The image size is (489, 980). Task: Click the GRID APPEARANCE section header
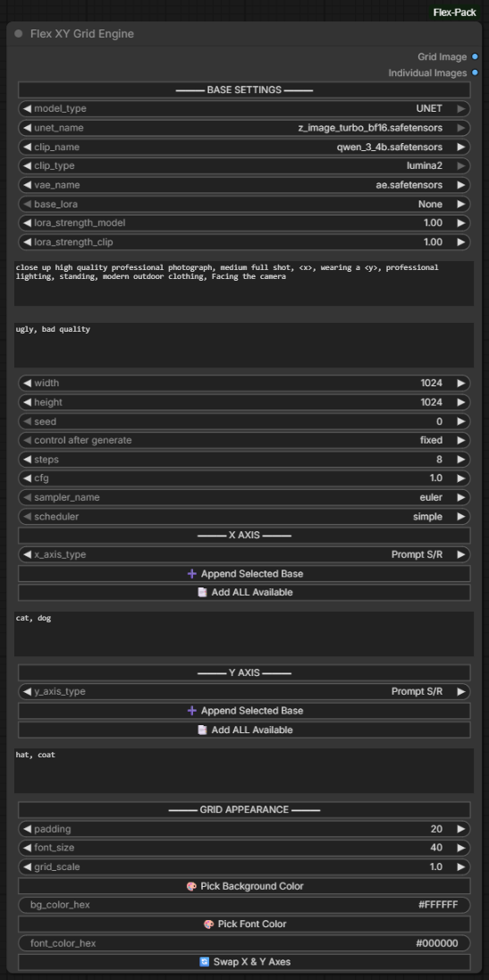coord(244,809)
